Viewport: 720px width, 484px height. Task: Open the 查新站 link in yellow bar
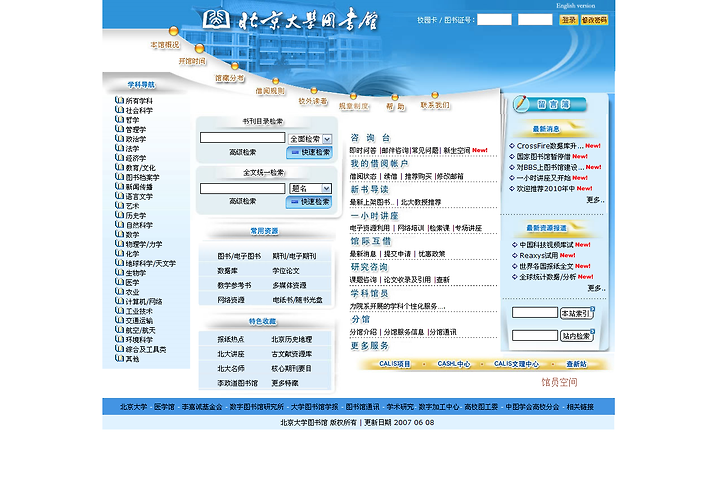tap(576, 364)
